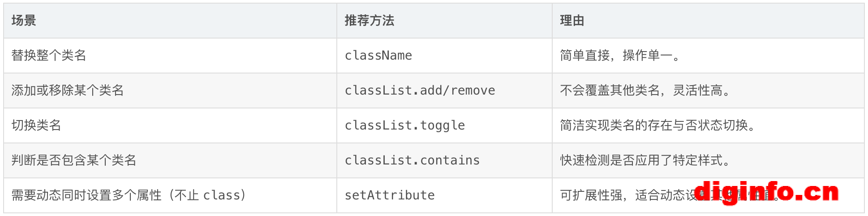Select the 需要动态同时设置多个属性 cell
This screenshot has width=868, height=216.
coord(170,195)
